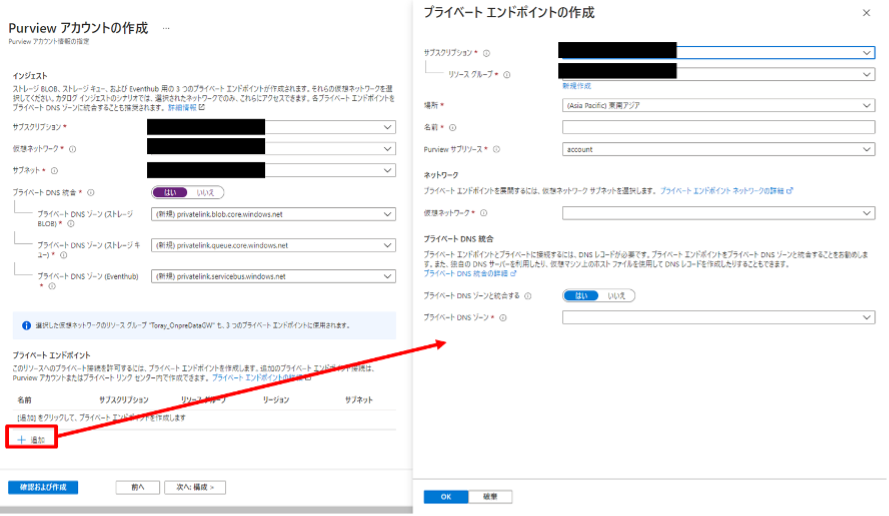Click the 前へ button
Image resolution: width=889 pixels, height=516 pixels.
coord(138,488)
